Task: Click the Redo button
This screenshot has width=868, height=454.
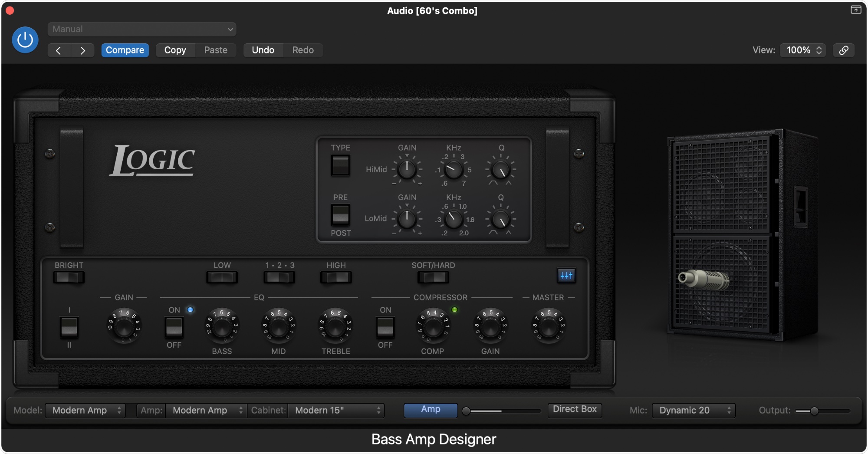Action: click(x=303, y=50)
